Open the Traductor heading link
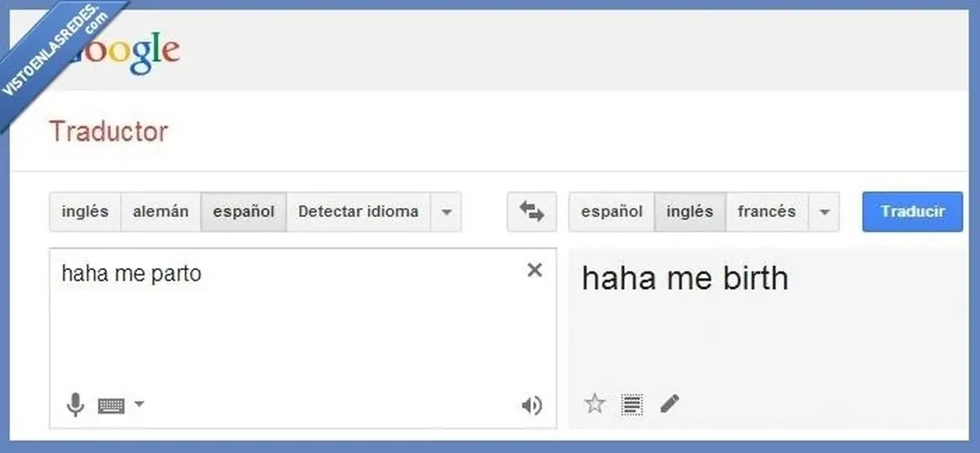This screenshot has height=453, width=980. click(x=109, y=131)
